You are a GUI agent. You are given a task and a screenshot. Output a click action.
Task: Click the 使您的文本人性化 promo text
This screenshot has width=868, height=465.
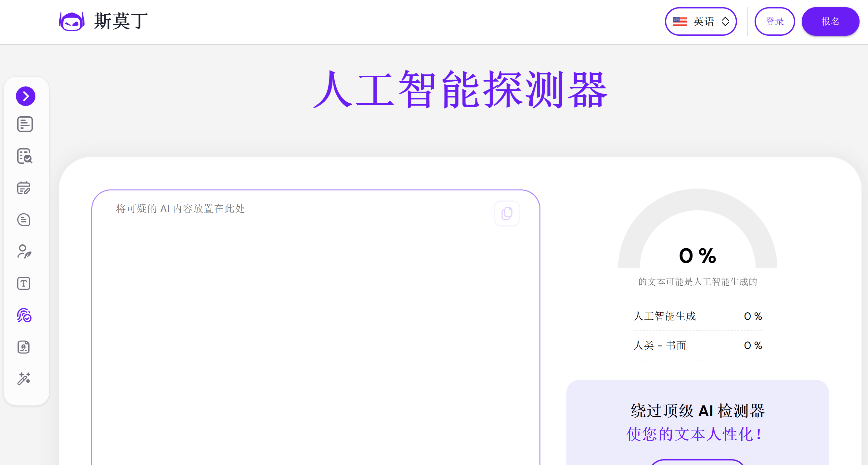(x=694, y=434)
